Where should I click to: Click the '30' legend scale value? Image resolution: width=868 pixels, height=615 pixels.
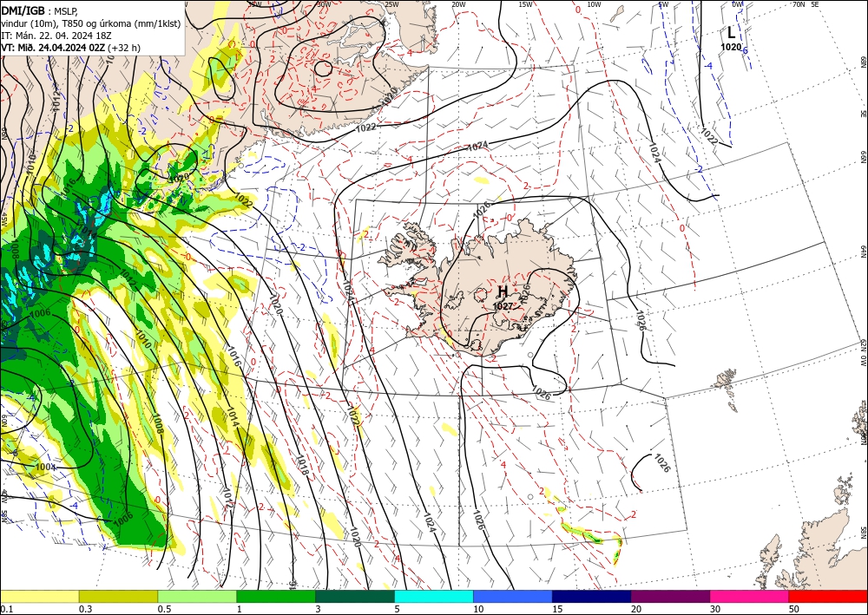715,609
